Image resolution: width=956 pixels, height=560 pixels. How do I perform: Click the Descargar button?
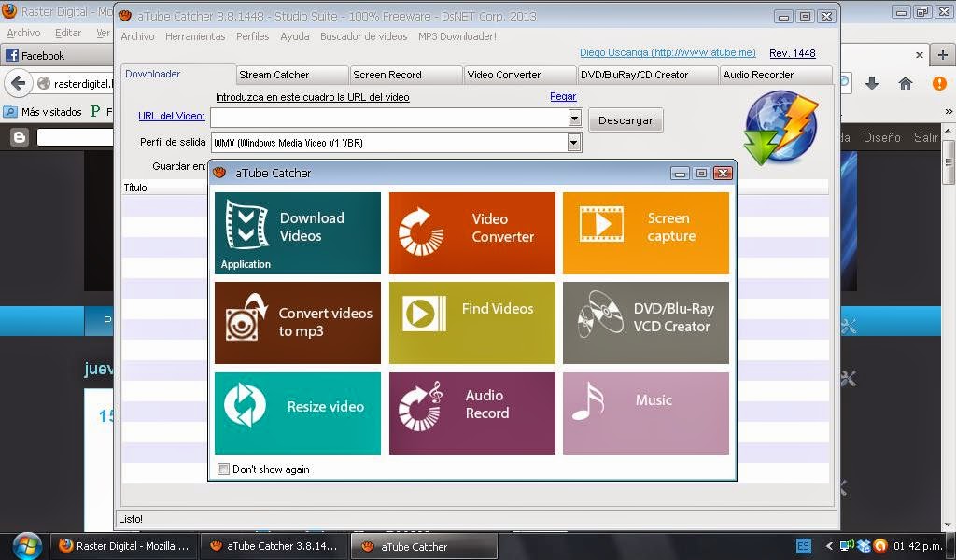coord(626,120)
